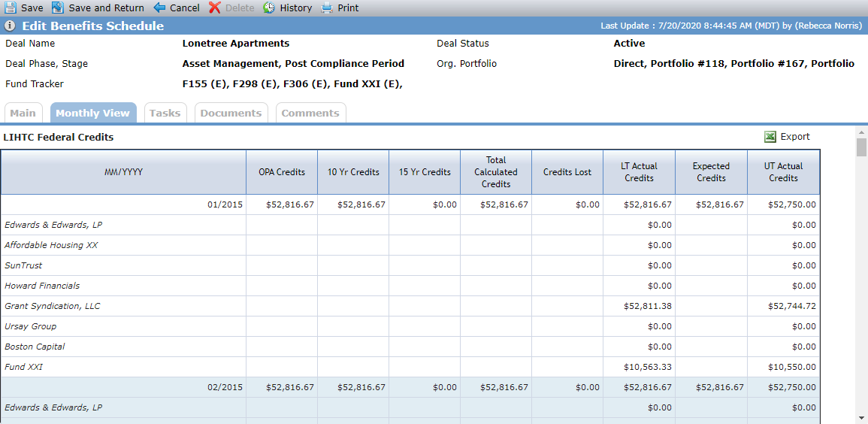The height and width of the screenshot is (424, 868).
Task: Click the Boston Capital row label
Action: point(35,347)
